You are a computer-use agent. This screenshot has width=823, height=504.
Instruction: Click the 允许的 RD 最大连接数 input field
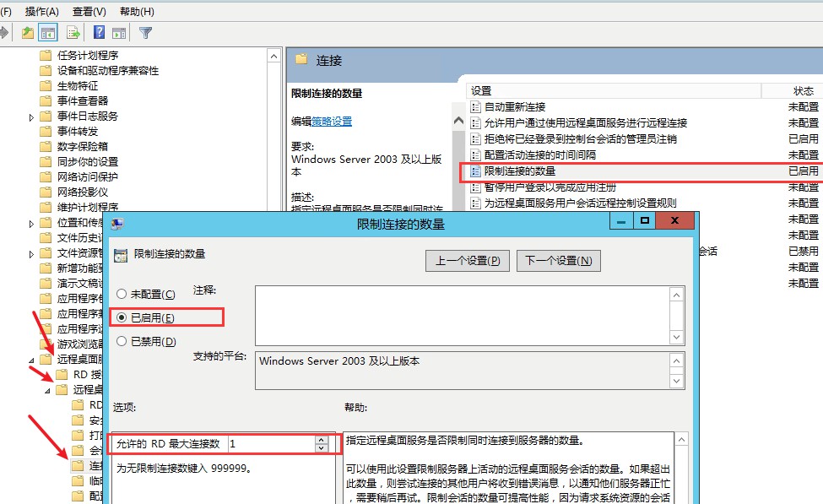click(x=268, y=443)
